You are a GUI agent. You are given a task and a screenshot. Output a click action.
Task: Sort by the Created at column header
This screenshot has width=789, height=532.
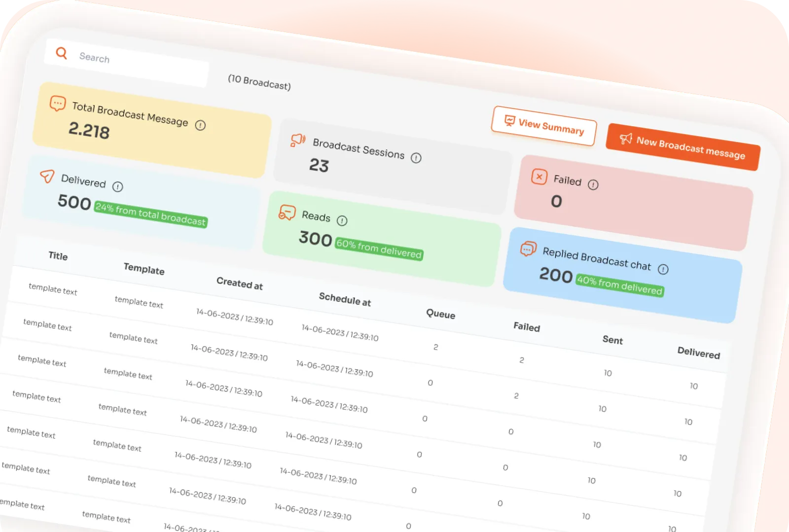pyautogui.click(x=240, y=284)
